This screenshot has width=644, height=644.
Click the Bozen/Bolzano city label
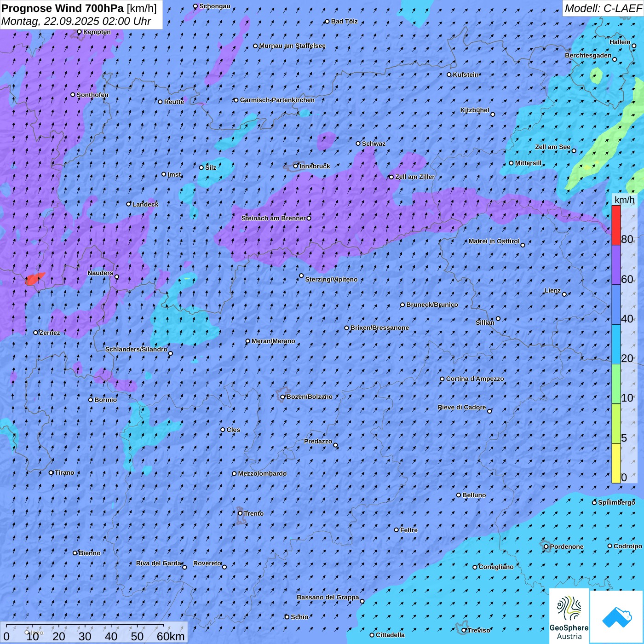[309, 397]
